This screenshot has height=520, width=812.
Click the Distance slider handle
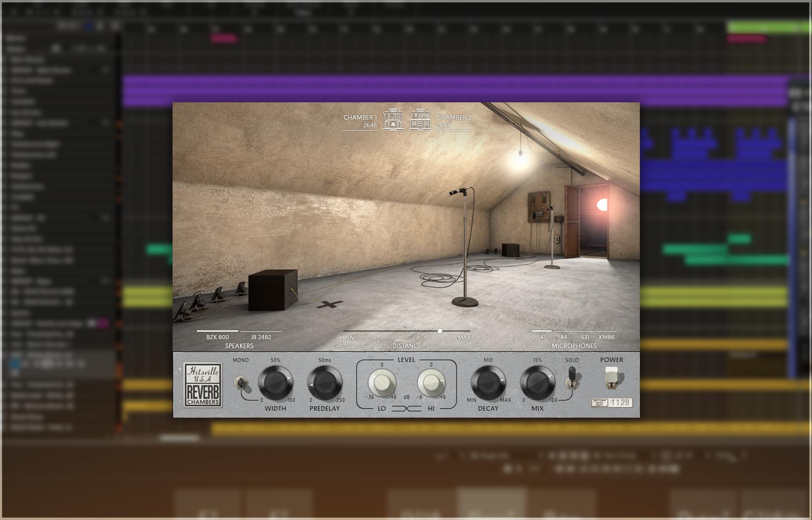pyautogui.click(x=440, y=331)
